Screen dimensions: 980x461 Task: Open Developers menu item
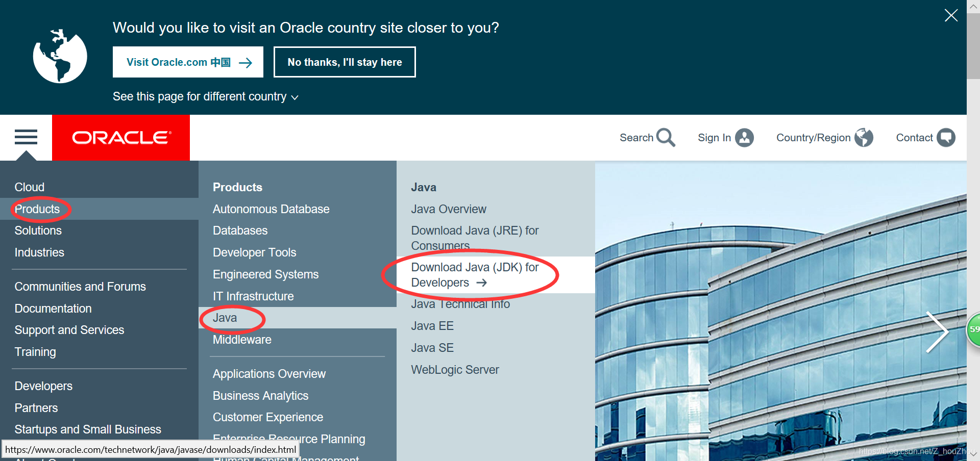[43, 386]
